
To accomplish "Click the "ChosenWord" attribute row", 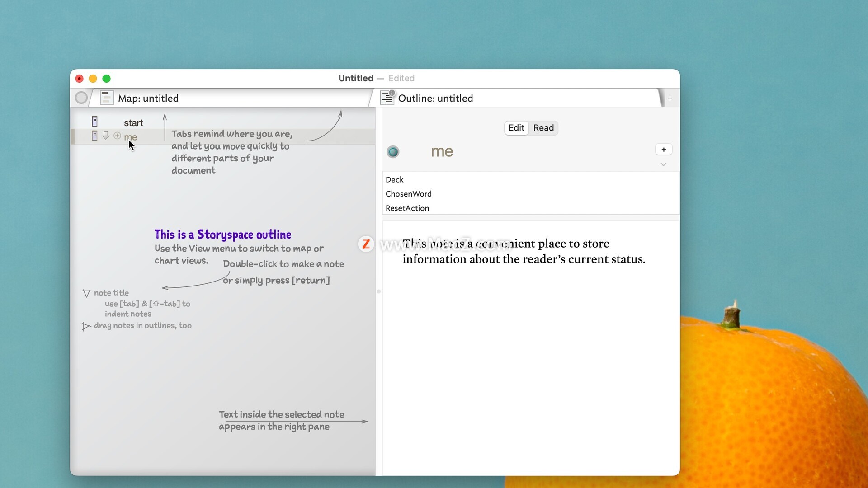I will (x=531, y=194).
